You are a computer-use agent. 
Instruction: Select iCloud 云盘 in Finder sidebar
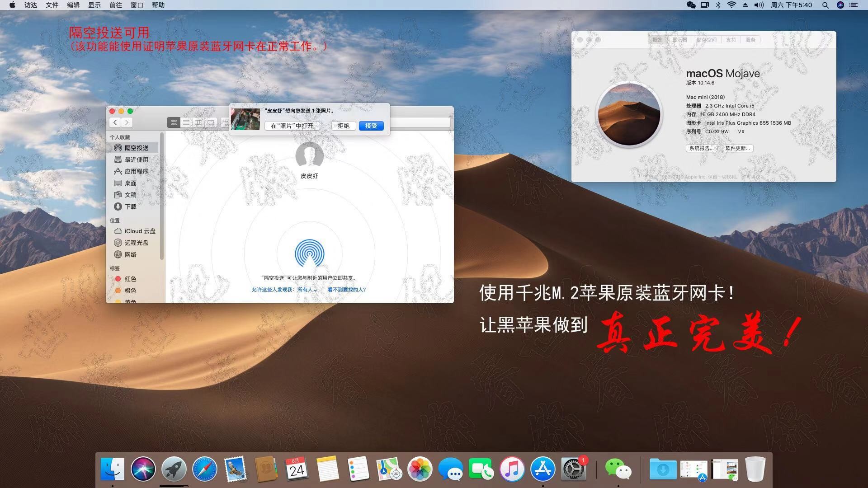coord(133,231)
